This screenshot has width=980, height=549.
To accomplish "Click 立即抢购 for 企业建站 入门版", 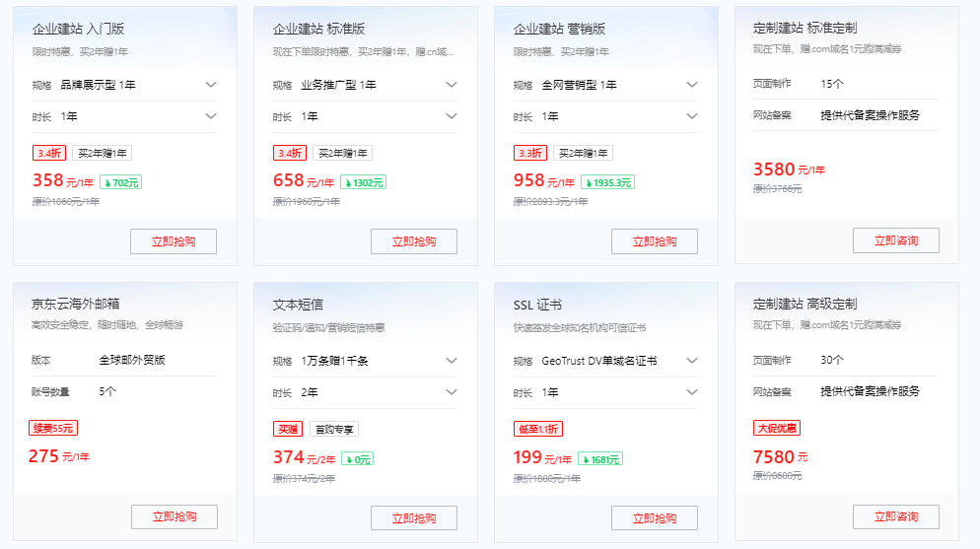I will pos(174,241).
